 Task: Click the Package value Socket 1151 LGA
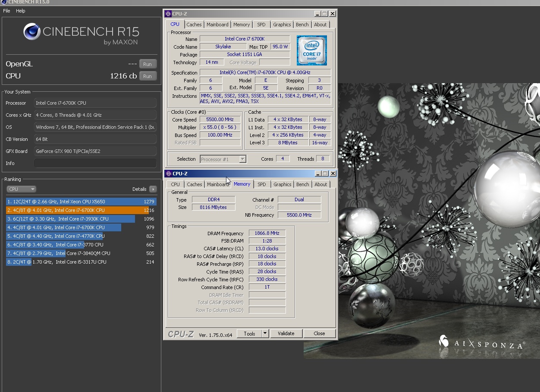[x=245, y=54]
